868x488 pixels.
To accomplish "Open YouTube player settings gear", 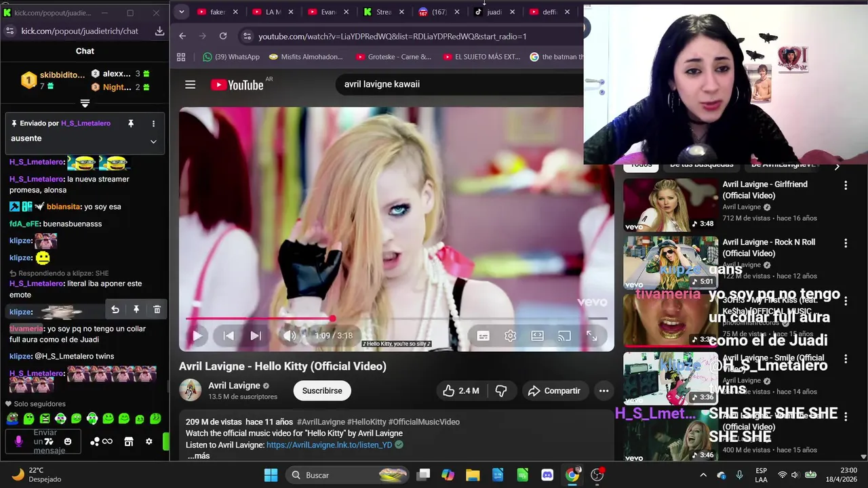I will [510, 335].
